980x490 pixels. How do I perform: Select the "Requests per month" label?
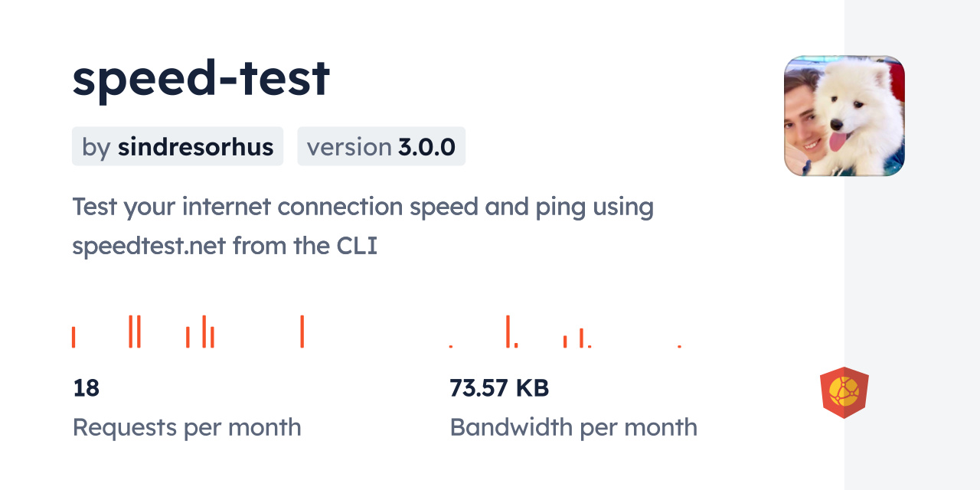pos(187,427)
